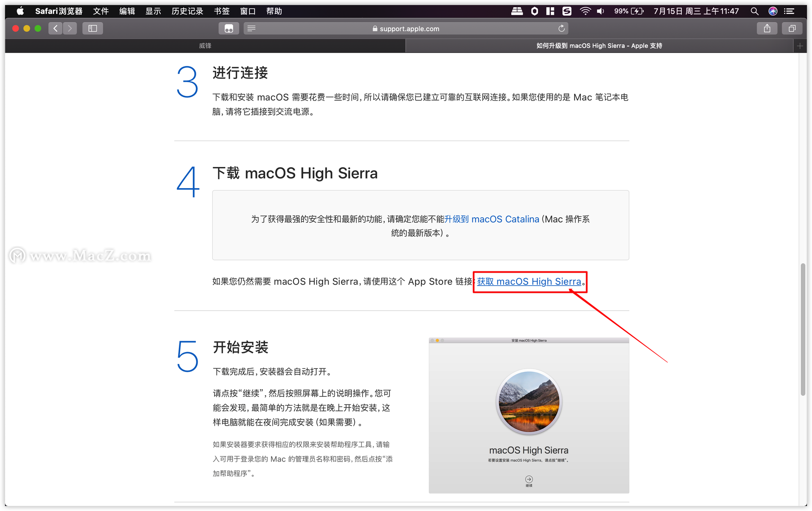Select the 如何升级到 macOS High Sierra tab
Image resolution: width=812 pixels, height=511 pixels.
(x=599, y=46)
